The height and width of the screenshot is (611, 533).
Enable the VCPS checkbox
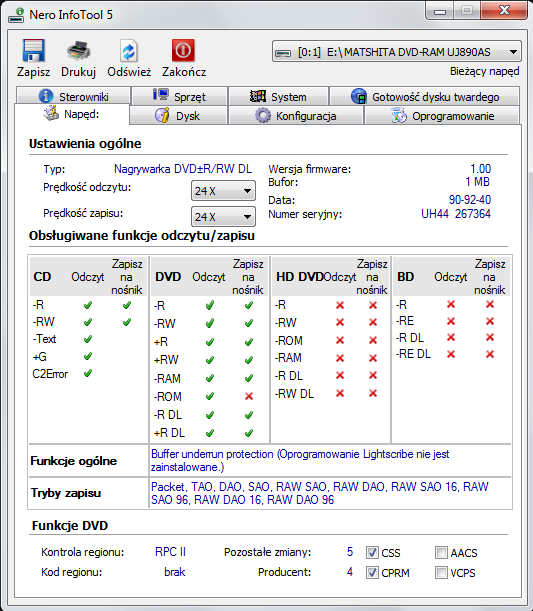441,572
